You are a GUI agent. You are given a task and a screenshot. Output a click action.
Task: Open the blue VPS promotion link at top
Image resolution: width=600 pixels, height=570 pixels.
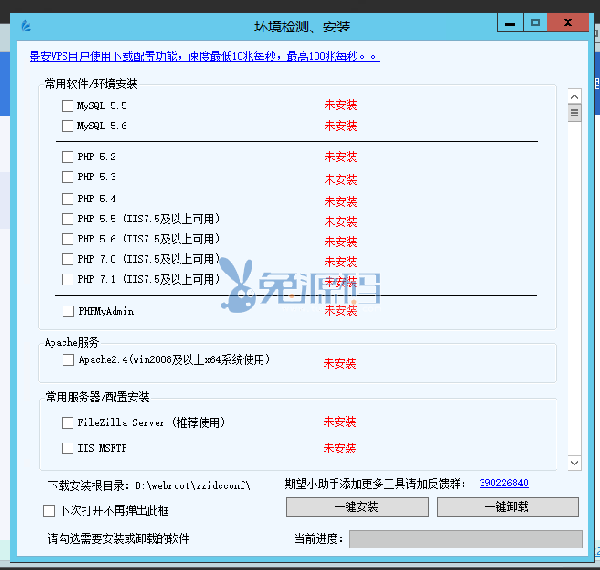(x=205, y=57)
